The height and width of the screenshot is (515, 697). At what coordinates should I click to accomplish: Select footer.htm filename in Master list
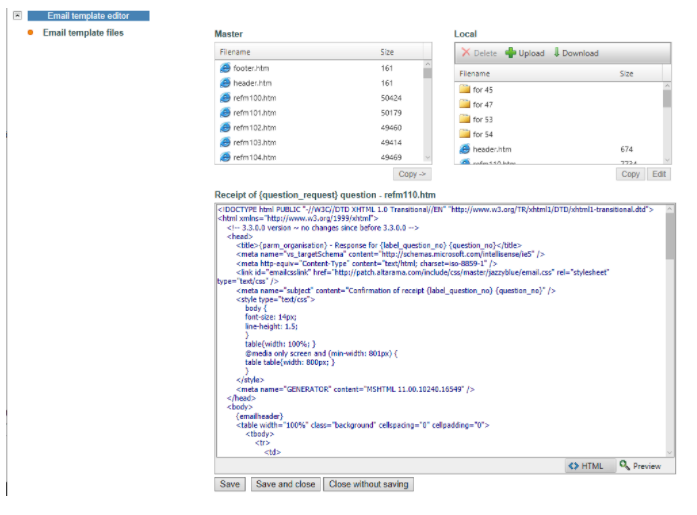(251, 68)
